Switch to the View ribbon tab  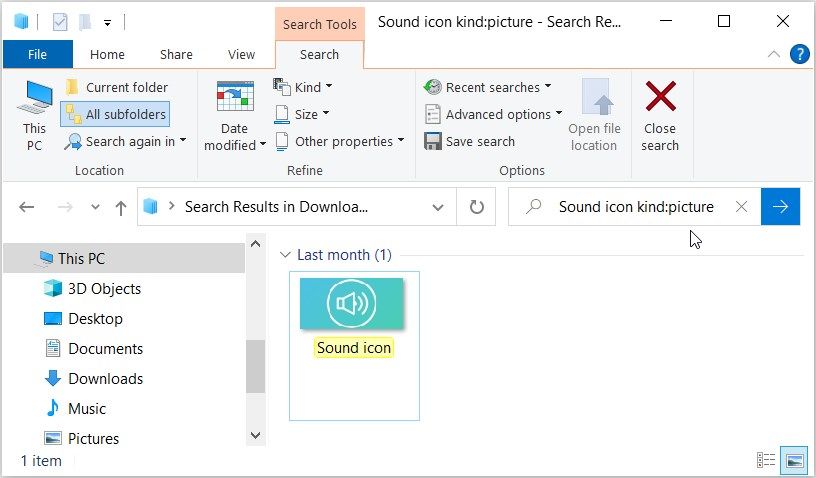[x=241, y=55]
